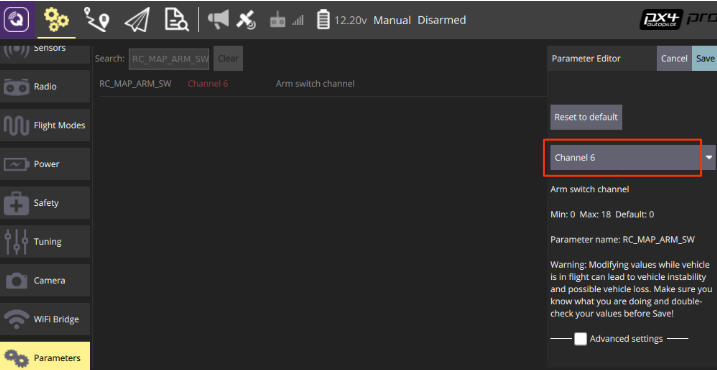Open Analyze view document magnifier icon
The height and width of the screenshot is (370, 717).
click(177, 20)
